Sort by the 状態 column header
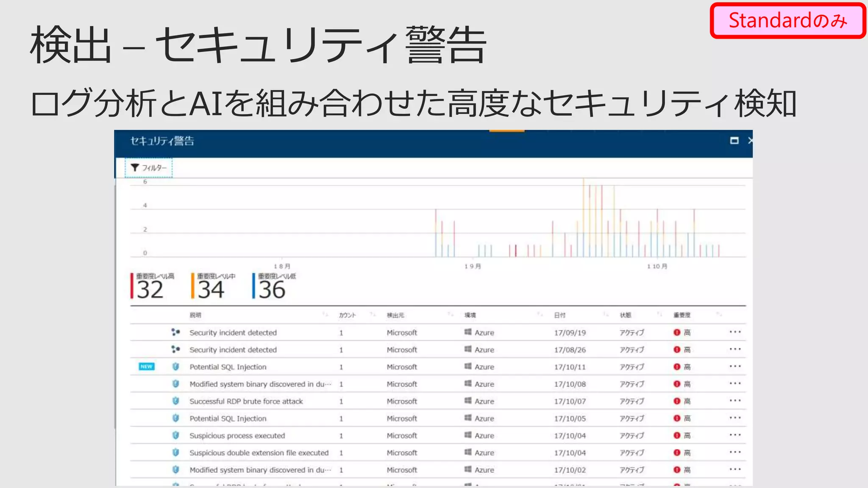Screen dimensions: 868x488 coord(626,315)
